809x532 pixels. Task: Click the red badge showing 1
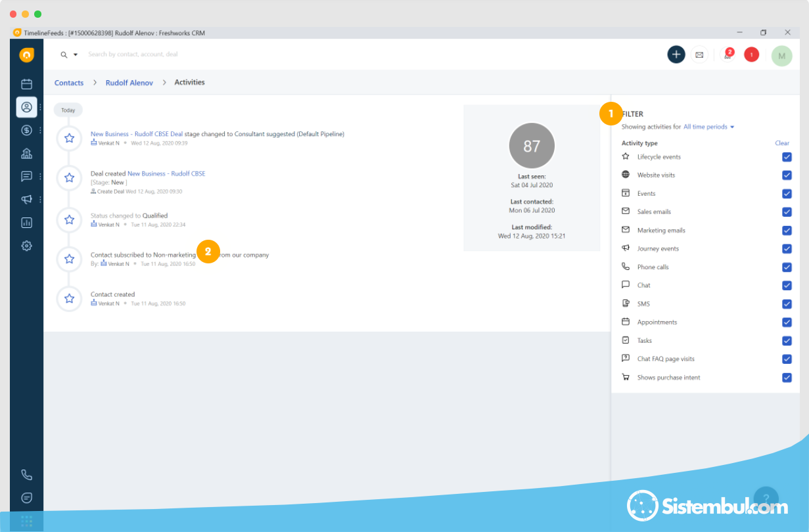click(751, 55)
